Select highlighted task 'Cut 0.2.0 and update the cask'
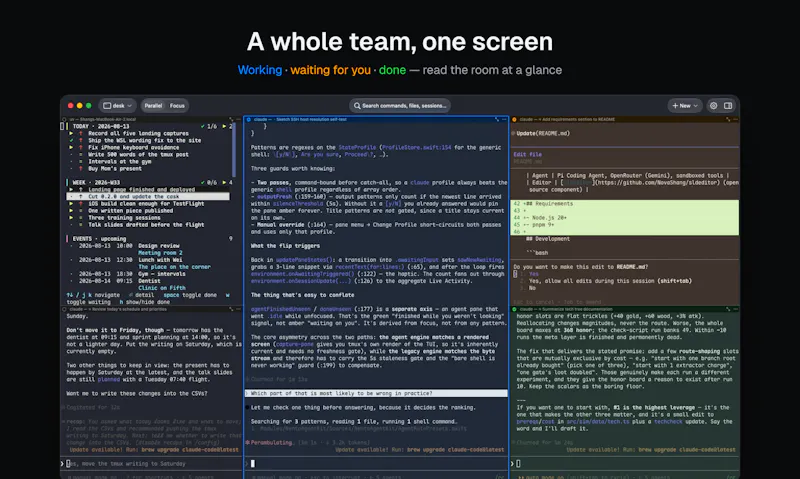The height and width of the screenshot is (479, 800). (148, 196)
